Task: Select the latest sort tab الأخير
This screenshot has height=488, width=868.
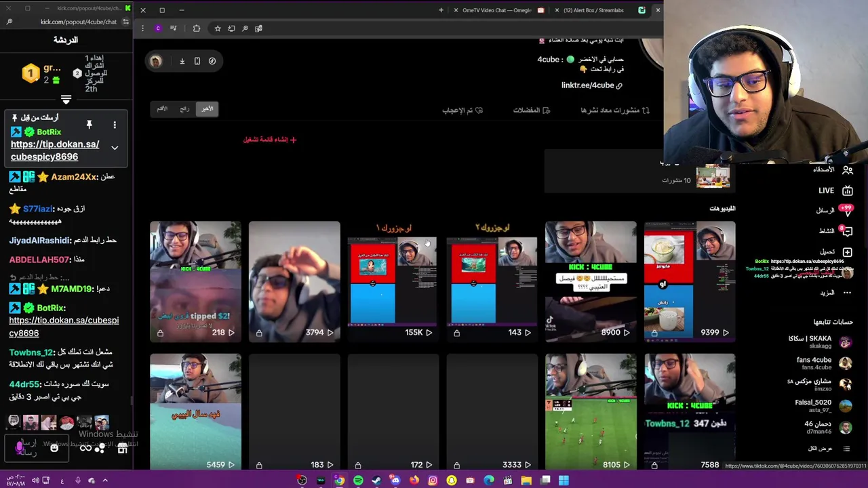Action: click(x=208, y=108)
